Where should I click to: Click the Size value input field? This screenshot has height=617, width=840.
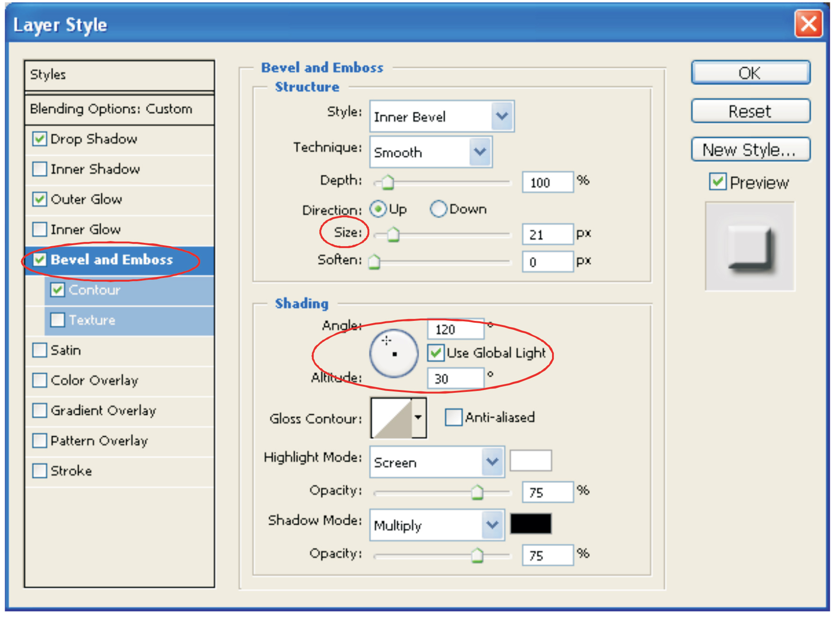click(x=547, y=234)
